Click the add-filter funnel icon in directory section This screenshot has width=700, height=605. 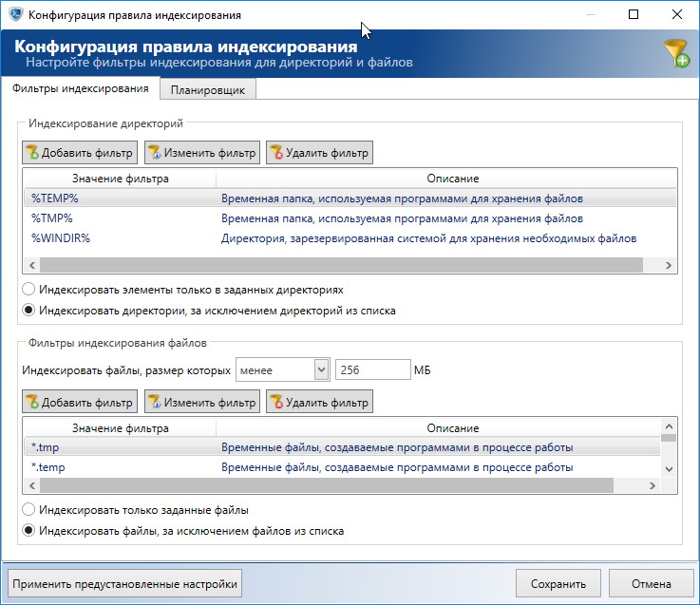tap(32, 152)
